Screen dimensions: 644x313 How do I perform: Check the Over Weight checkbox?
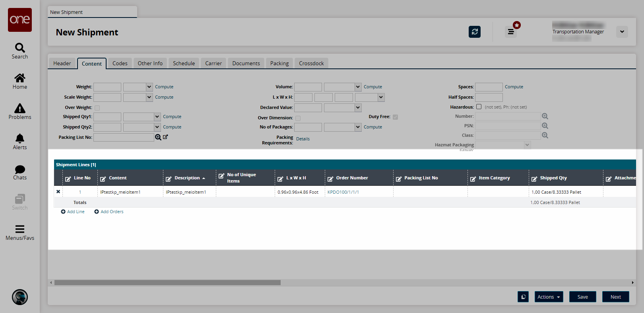97,108
